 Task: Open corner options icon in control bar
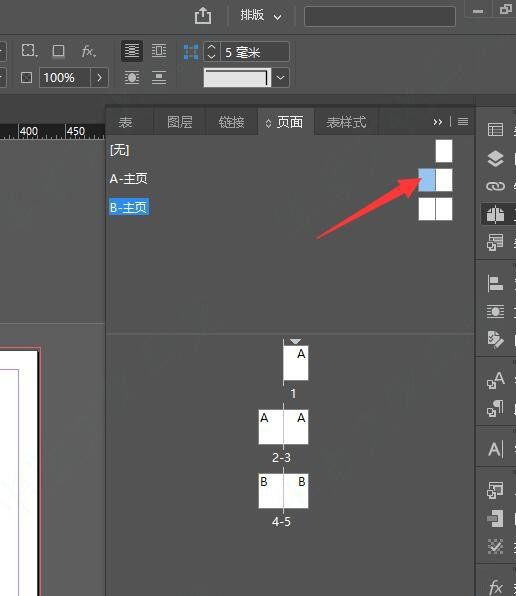(x=29, y=51)
